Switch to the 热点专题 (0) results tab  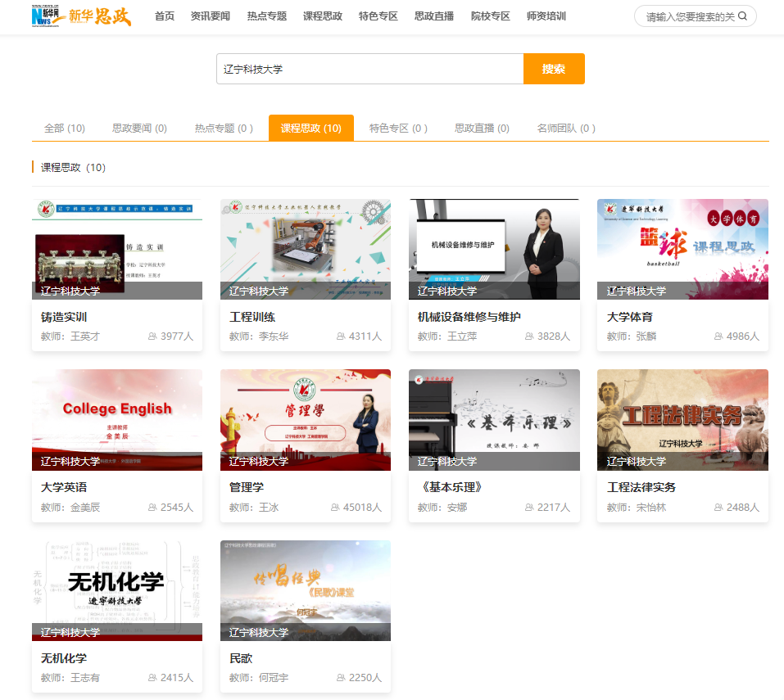click(224, 129)
